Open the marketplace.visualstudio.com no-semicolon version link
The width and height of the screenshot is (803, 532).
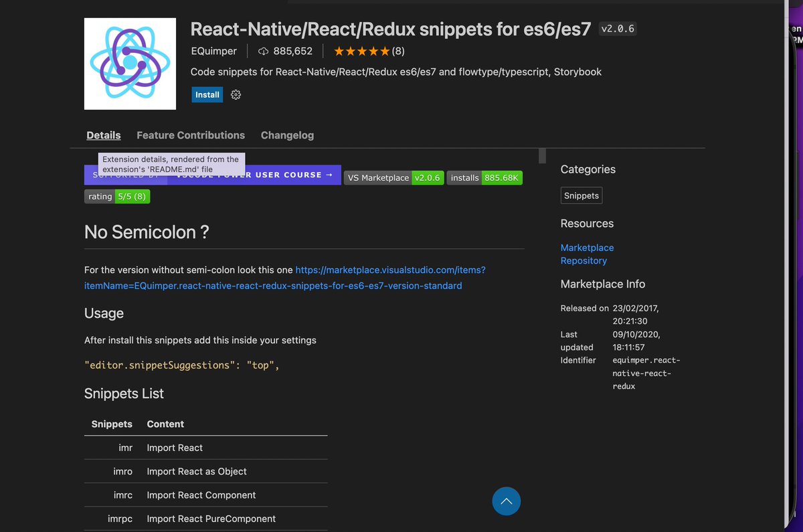tap(285, 278)
